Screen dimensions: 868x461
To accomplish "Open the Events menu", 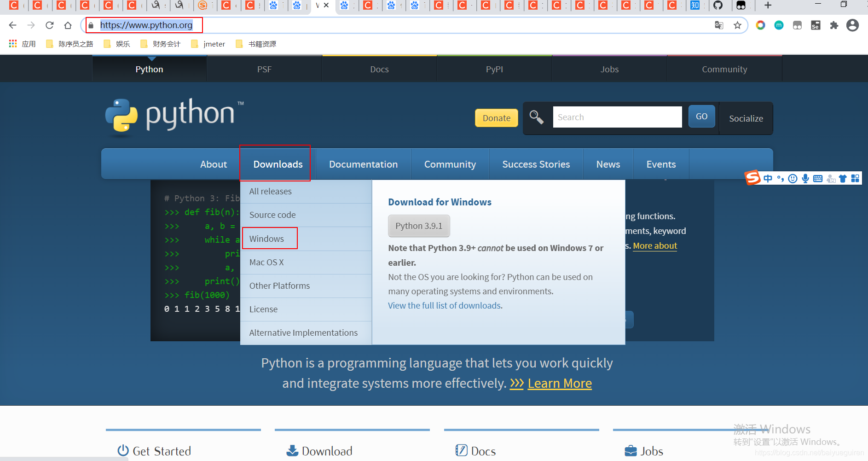I will tap(661, 164).
